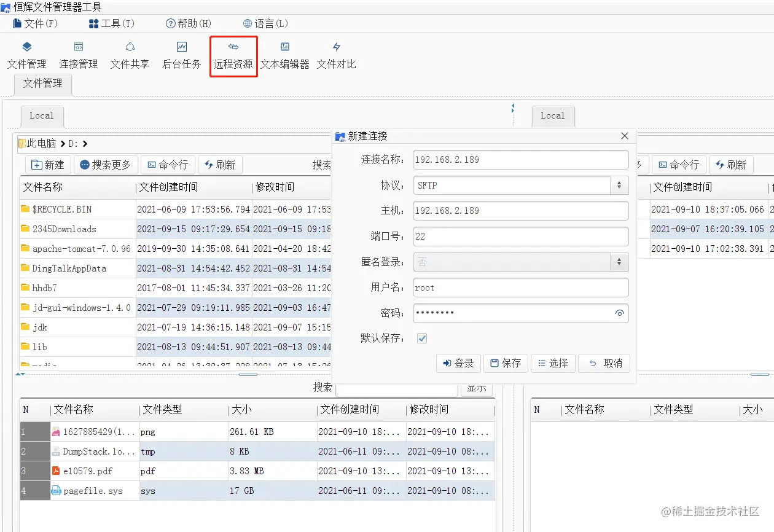Open the 帮助(H) menu

click(189, 23)
